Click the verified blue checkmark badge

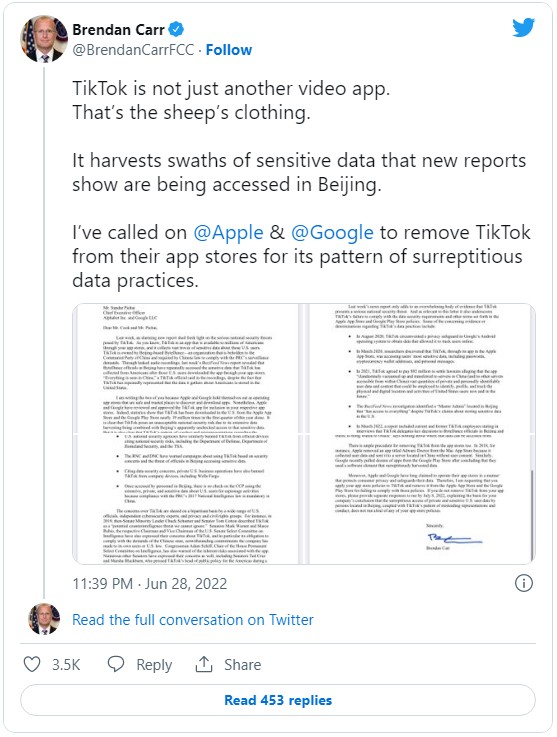click(x=176, y=29)
